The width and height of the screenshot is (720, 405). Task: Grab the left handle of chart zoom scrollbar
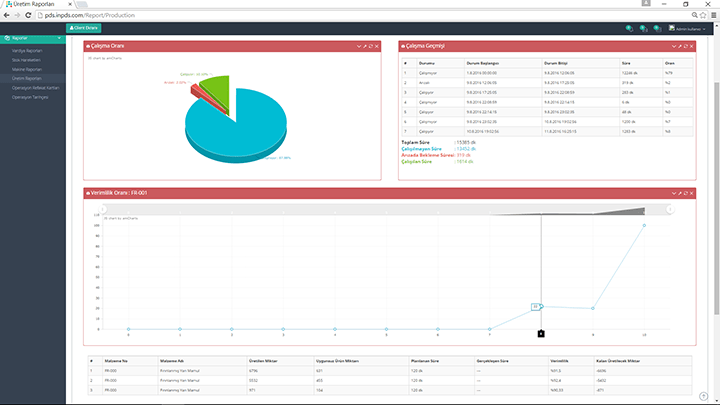(x=103, y=209)
